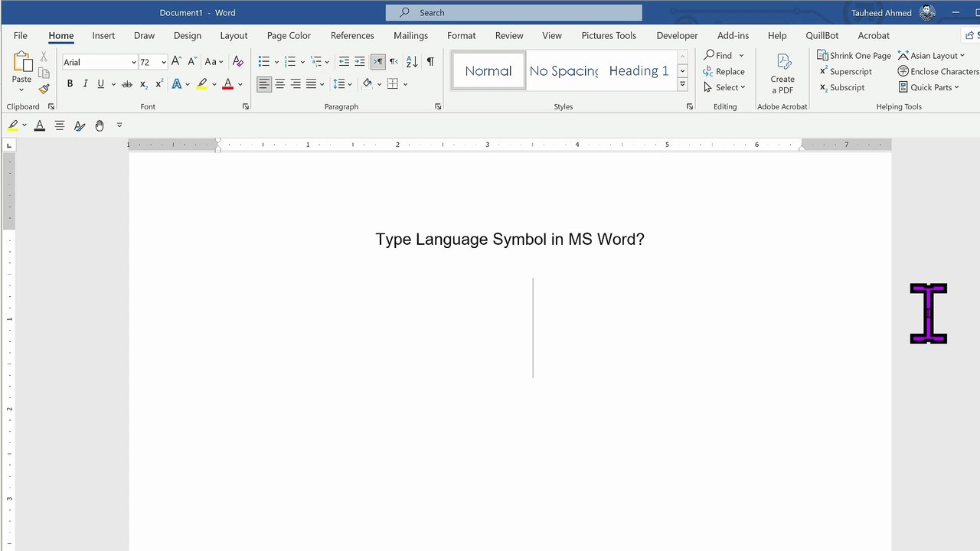Open the Select dropdown in Editing

coord(724,87)
